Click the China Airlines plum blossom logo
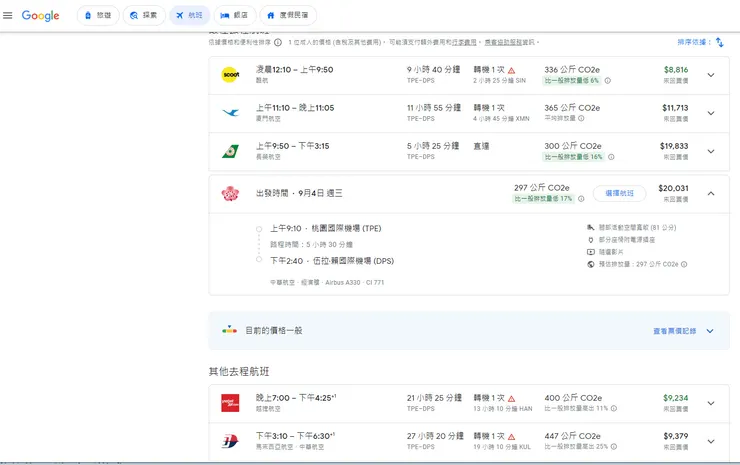 [x=230, y=194]
